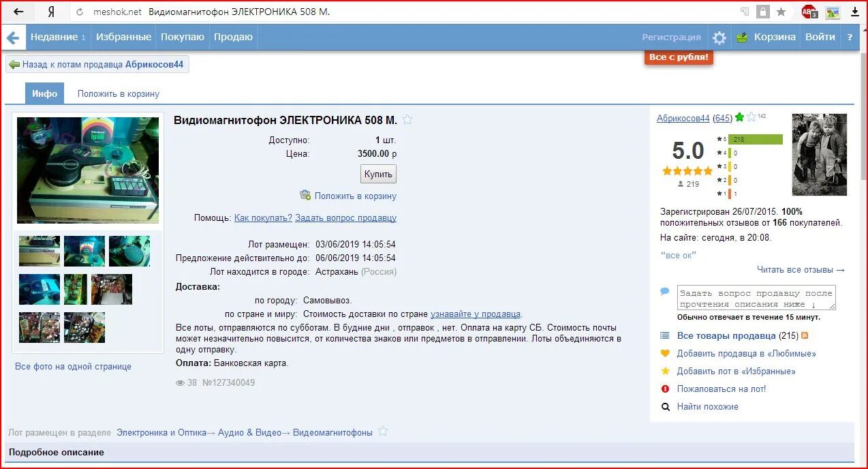
Task: Click Читать все отзывы link
Action: click(801, 269)
